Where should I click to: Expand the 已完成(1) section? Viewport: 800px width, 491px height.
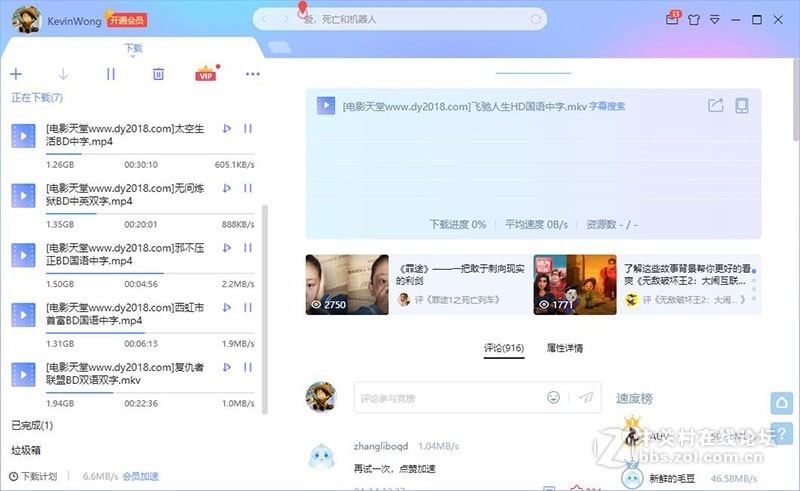(x=32, y=425)
